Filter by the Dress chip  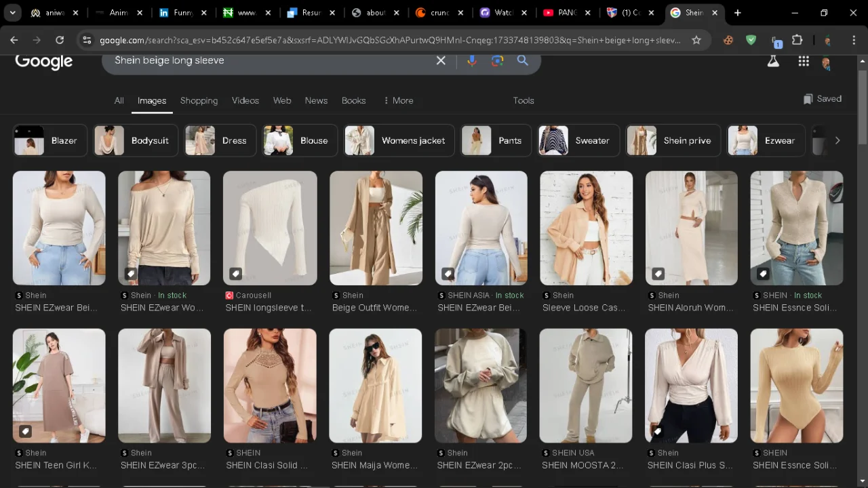(x=220, y=140)
